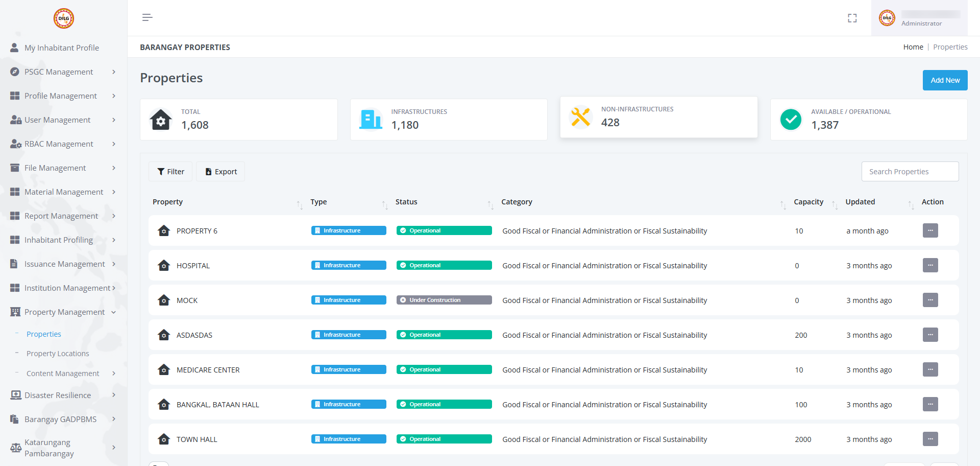
Task: Expand Inhabitant Profiling submenu
Action: point(114,240)
